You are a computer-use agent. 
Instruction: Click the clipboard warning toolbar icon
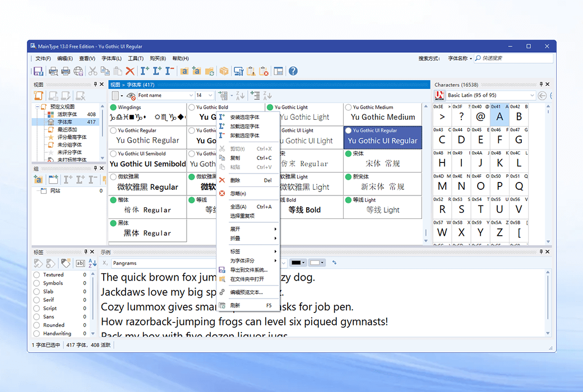251,71
